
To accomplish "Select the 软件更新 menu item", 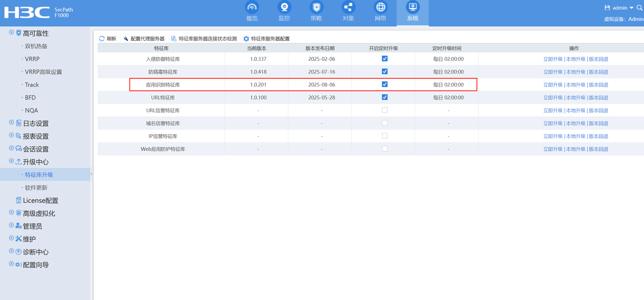I will coord(36,188).
